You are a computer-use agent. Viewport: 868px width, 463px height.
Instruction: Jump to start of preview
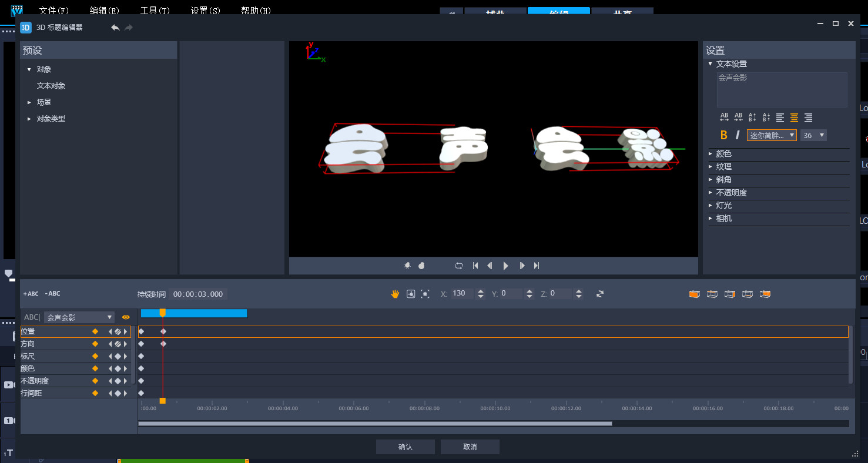tap(475, 266)
